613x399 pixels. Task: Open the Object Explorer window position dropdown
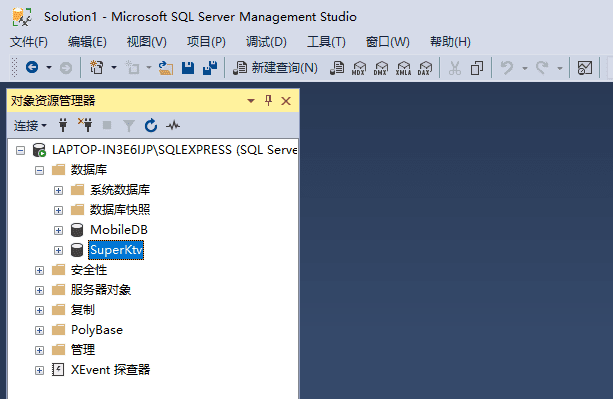pos(251,101)
